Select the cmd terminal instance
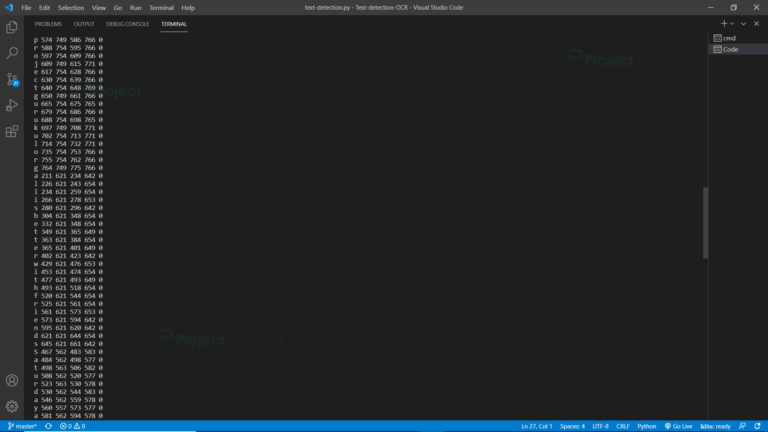This screenshot has height=432, width=768. coord(728,38)
